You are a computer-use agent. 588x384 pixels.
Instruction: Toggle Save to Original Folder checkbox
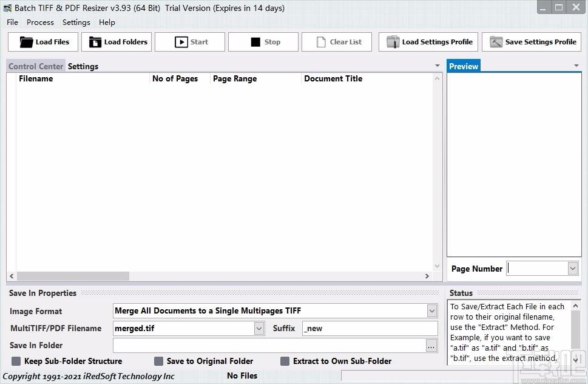158,361
